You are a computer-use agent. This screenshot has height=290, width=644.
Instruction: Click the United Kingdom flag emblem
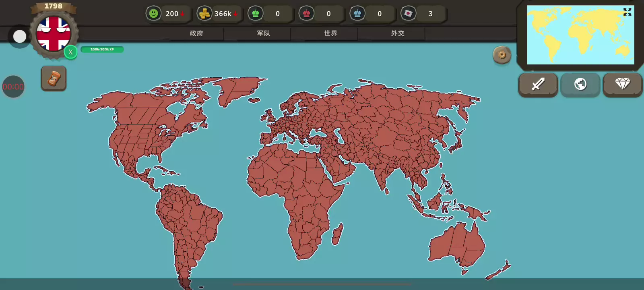(54, 34)
